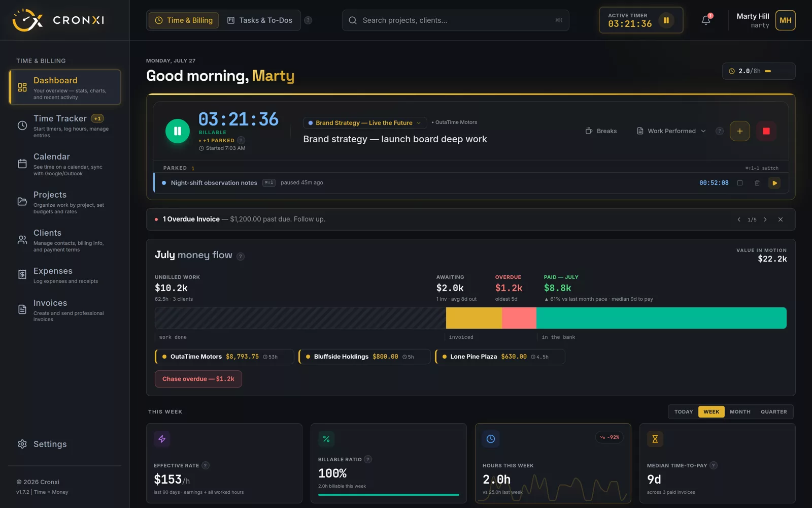Click red overdue bar segment
The image size is (812, 508).
(519, 318)
